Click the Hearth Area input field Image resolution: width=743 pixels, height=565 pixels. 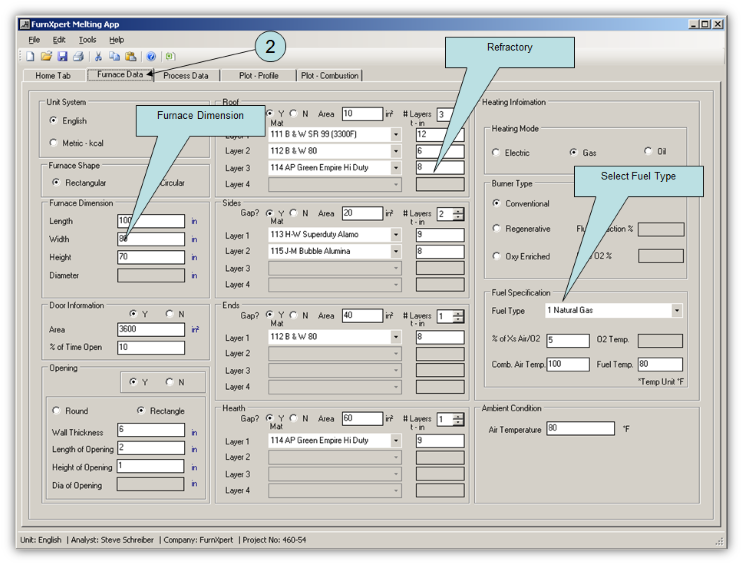coord(362,419)
